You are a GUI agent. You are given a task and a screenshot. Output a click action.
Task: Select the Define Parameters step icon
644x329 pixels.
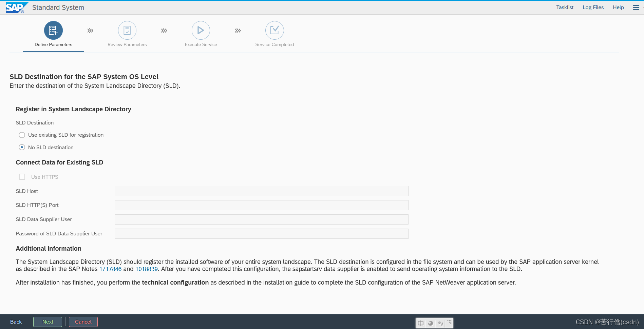(x=53, y=31)
